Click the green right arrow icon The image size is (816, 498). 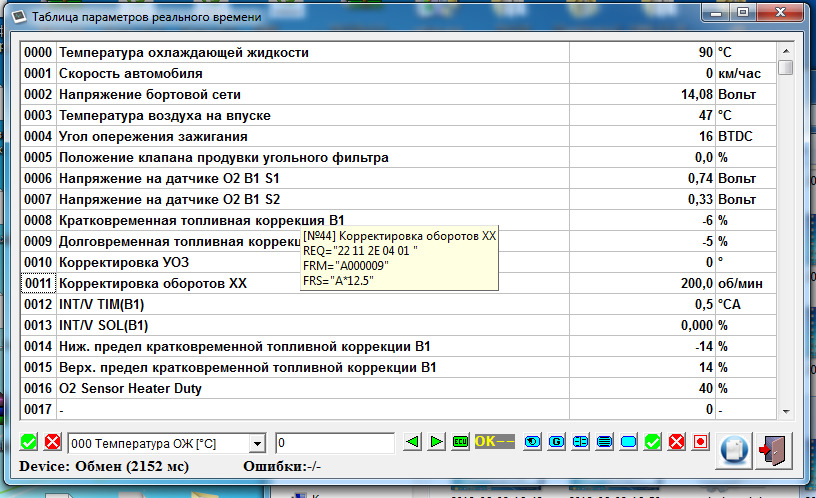pyautogui.click(x=436, y=442)
